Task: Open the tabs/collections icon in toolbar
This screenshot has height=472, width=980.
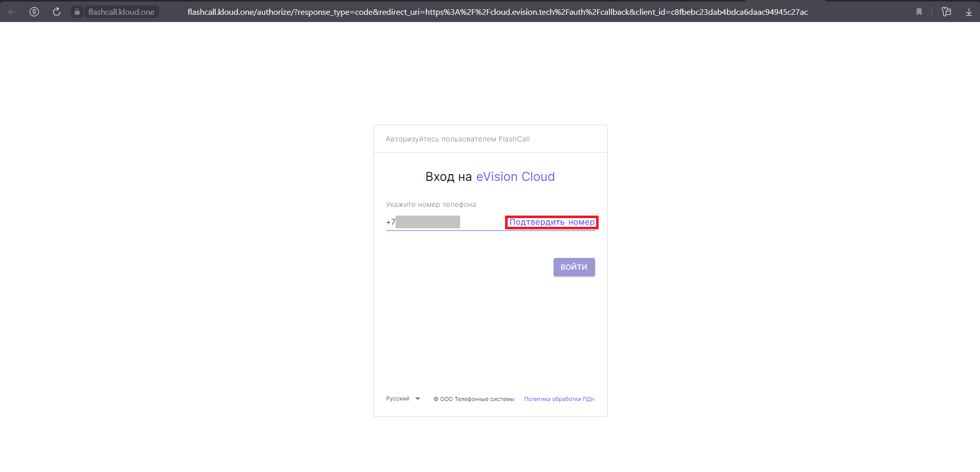Action: 946,12
